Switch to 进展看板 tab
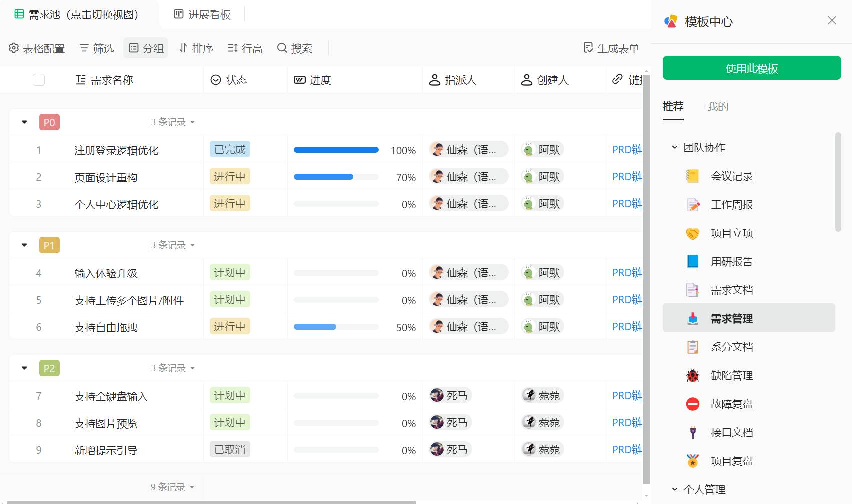852x504 pixels. click(x=202, y=14)
